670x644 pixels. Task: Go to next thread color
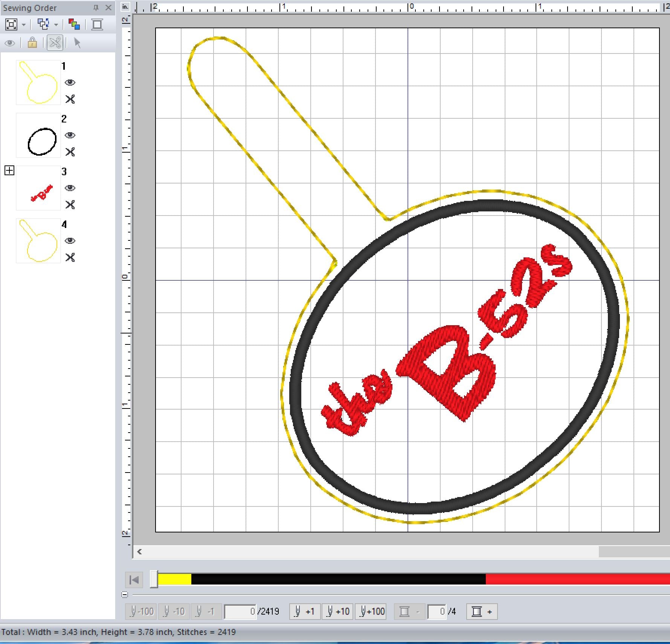click(x=482, y=611)
